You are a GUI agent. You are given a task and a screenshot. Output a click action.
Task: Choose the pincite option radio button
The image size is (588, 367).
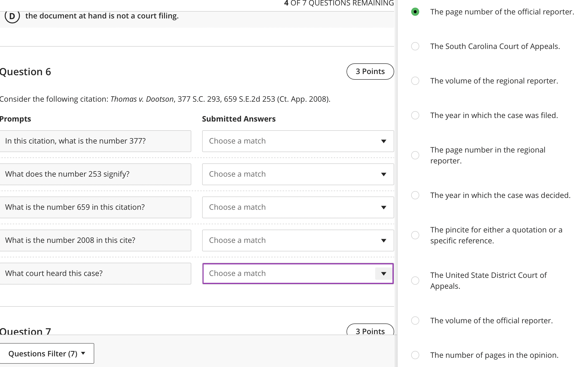(415, 235)
